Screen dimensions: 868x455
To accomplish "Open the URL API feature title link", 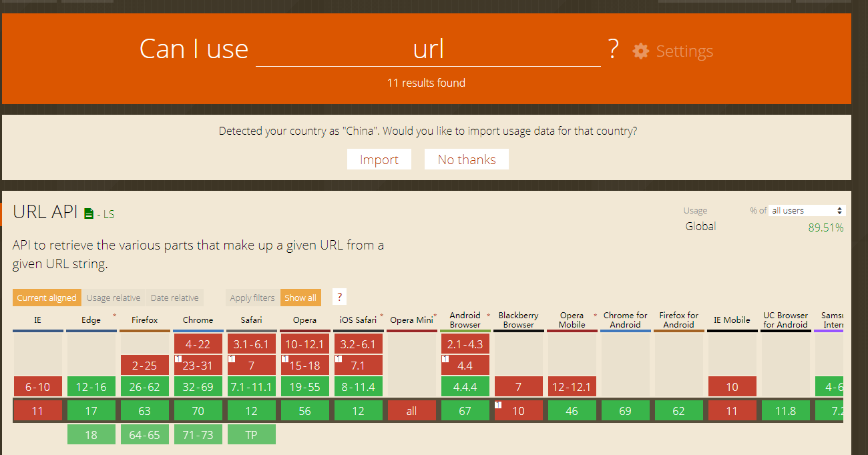I will click(x=45, y=212).
